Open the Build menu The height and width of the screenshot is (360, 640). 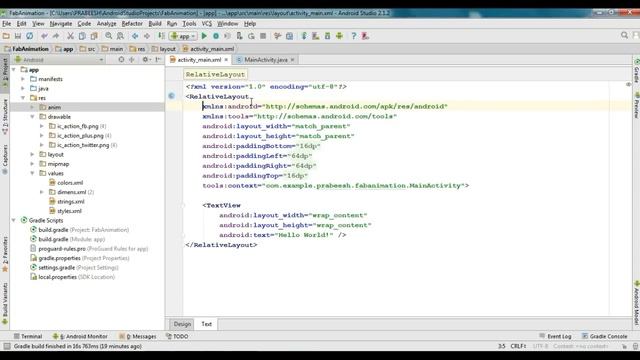tap(155, 24)
